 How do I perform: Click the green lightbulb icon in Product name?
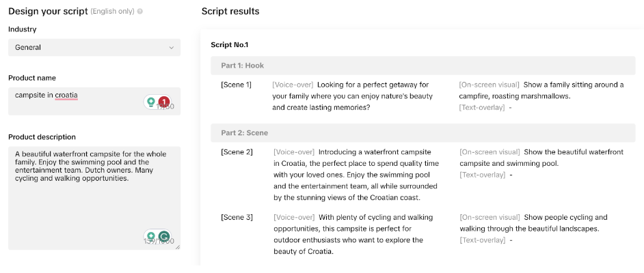(x=151, y=101)
